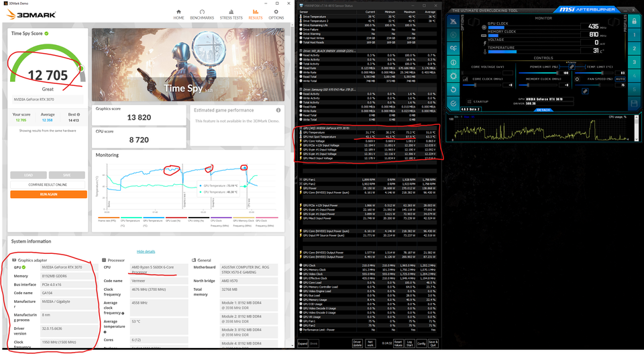The image size is (644, 354).
Task: Click the Detach button in Afterburner
Action: pyautogui.click(x=543, y=110)
